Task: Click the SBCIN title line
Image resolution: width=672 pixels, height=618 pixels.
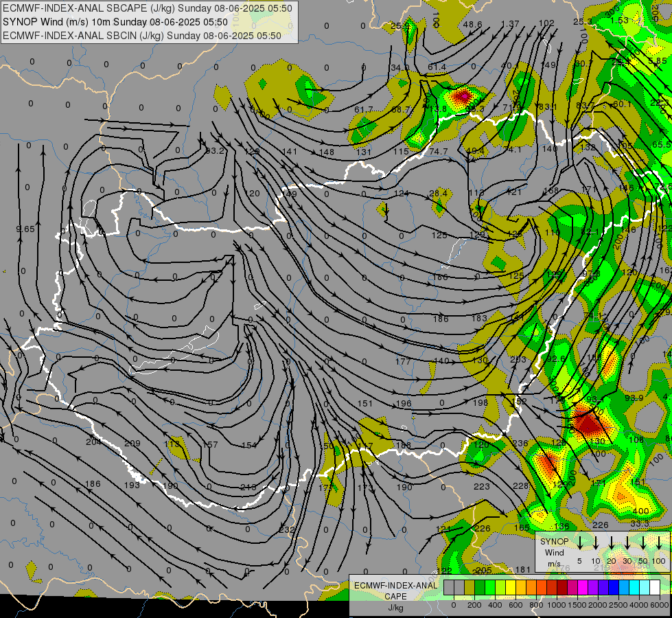Action: coord(142,36)
